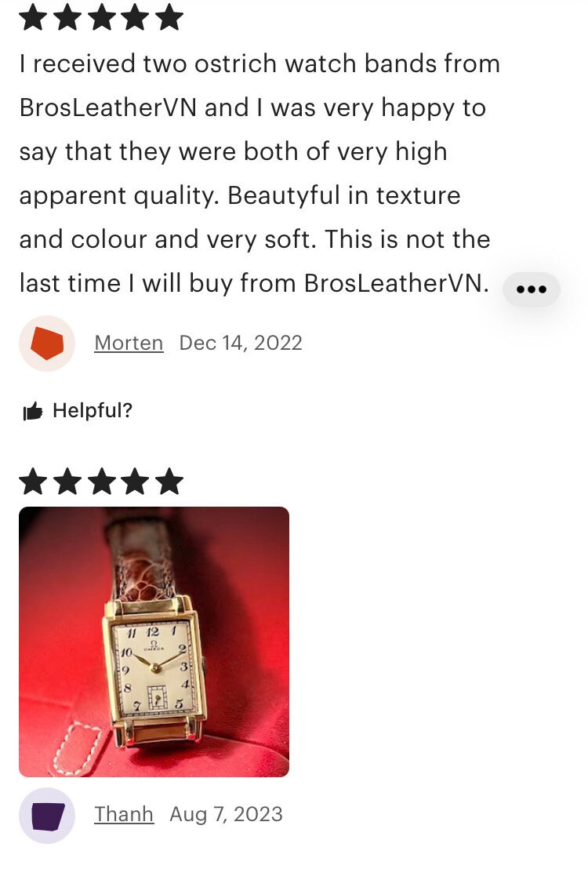Click Morten's review text about ostrich bands
The image size is (588, 869).
pyautogui.click(x=260, y=173)
